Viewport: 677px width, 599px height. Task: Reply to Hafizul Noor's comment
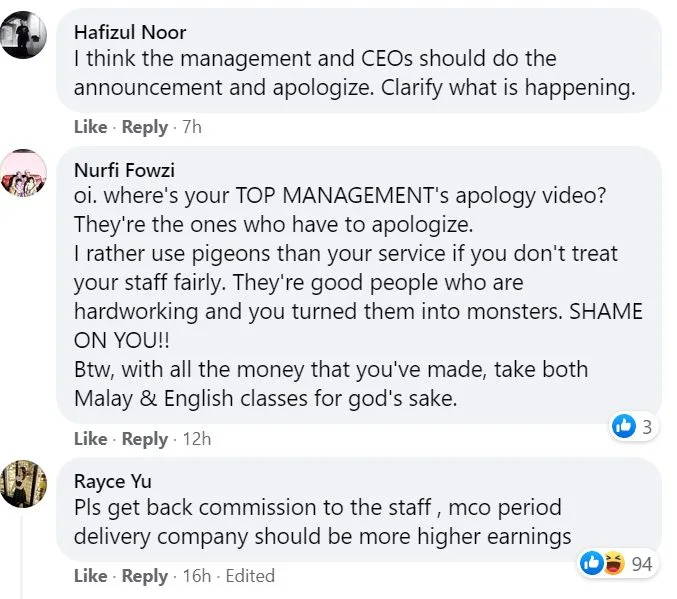(x=144, y=127)
